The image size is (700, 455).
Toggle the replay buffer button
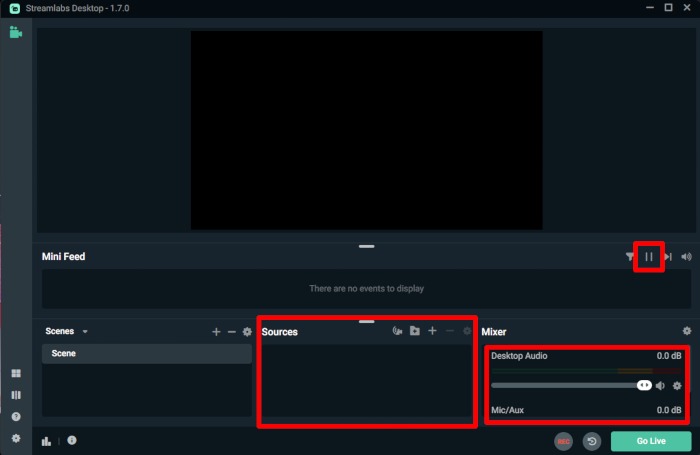(x=591, y=440)
